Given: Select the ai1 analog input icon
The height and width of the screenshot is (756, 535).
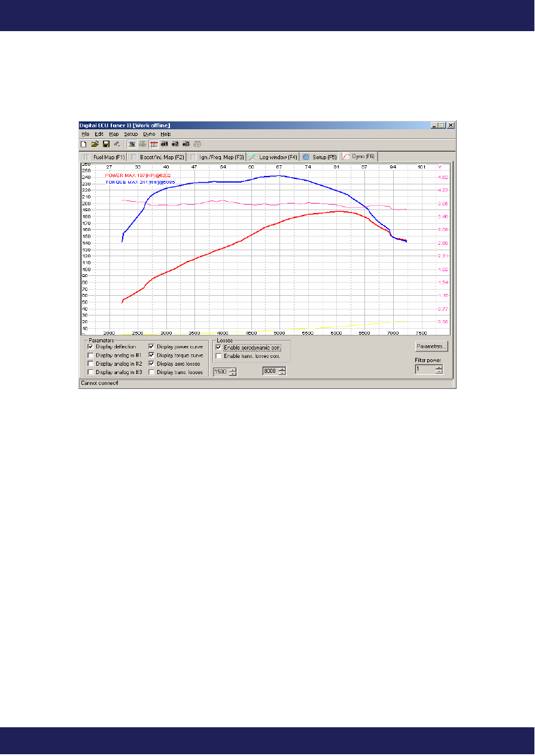Looking at the screenshot, I should click(x=165, y=144).
